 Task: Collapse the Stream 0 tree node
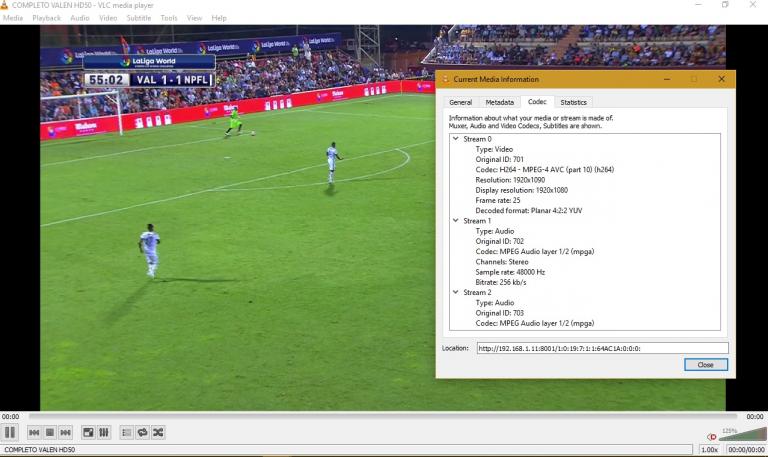point(456,139)
